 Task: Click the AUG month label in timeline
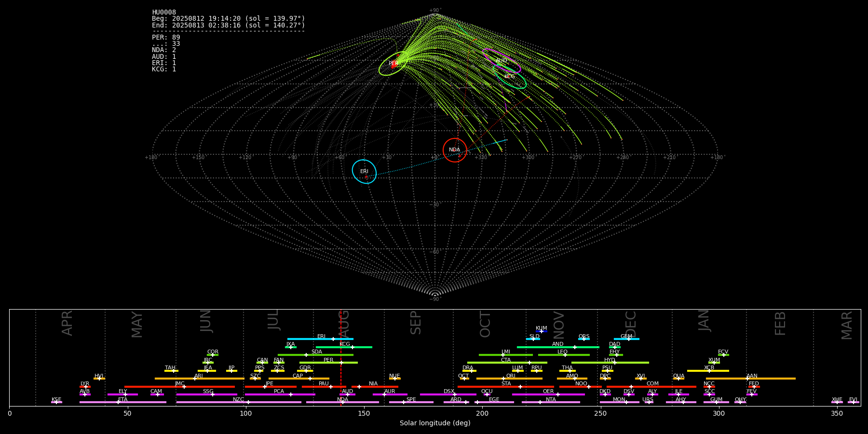pos(344,325)
